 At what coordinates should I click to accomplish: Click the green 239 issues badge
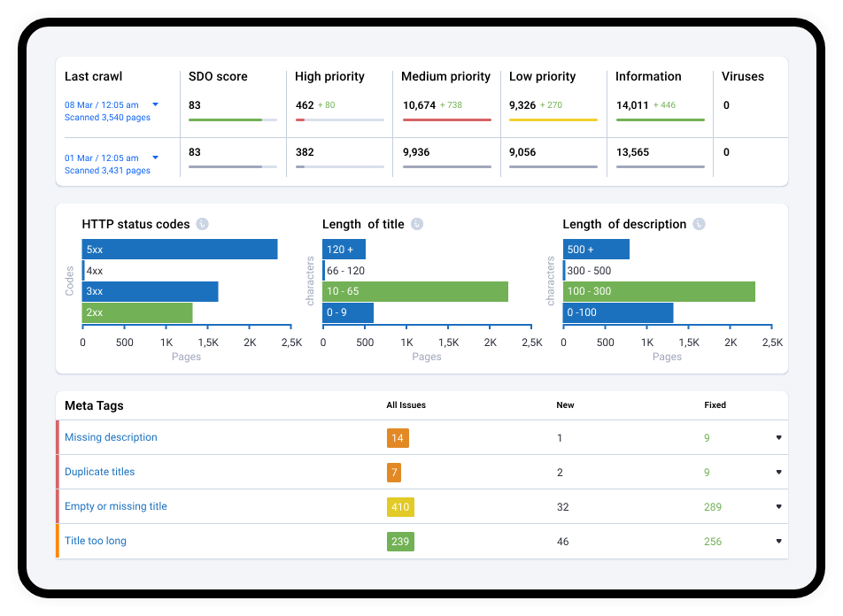tap(400, 542)
